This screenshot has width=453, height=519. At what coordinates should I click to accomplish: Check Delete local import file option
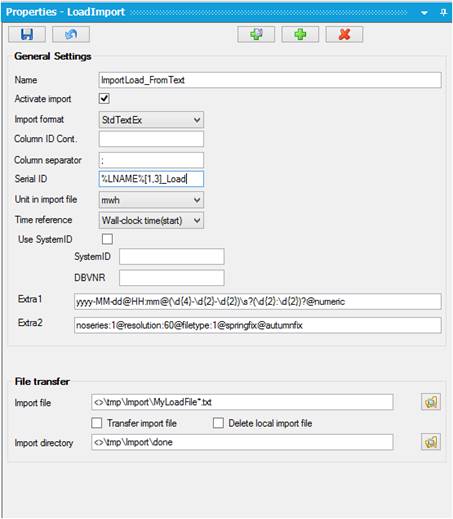pyautogui.click(x=218, y=423)
